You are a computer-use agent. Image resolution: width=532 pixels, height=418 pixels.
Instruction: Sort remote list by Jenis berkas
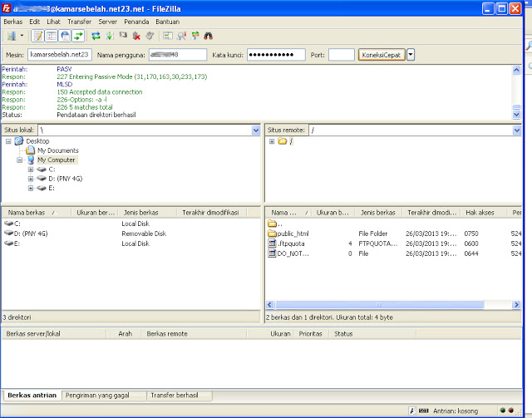(378, 213)
